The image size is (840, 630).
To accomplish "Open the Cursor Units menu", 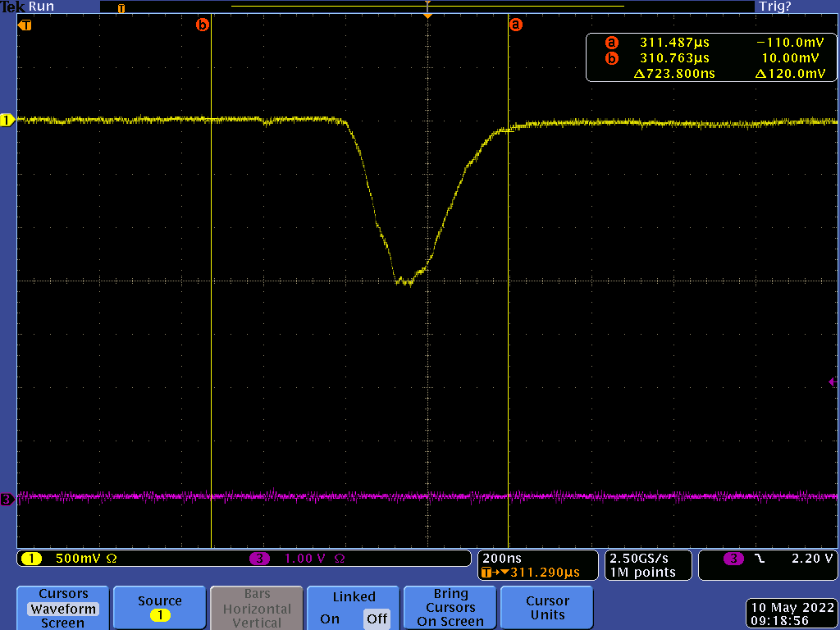I will pos(547,607).
